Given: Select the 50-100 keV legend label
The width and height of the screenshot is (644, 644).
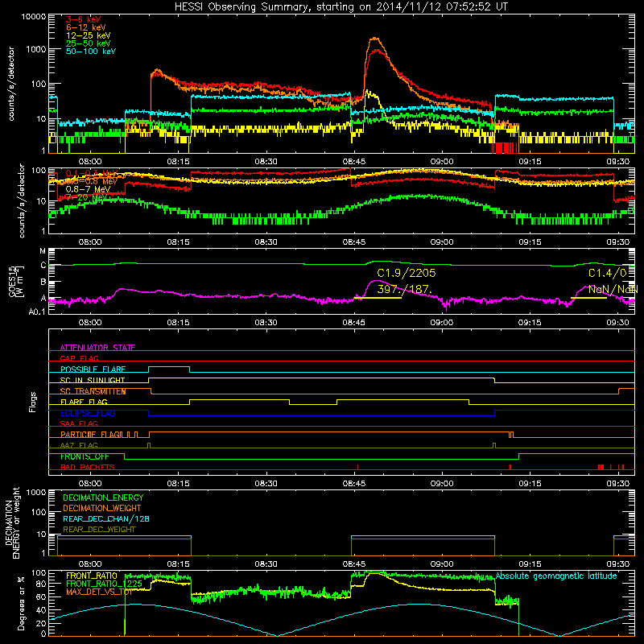Looking at the screenshot, I should [91, 51].
